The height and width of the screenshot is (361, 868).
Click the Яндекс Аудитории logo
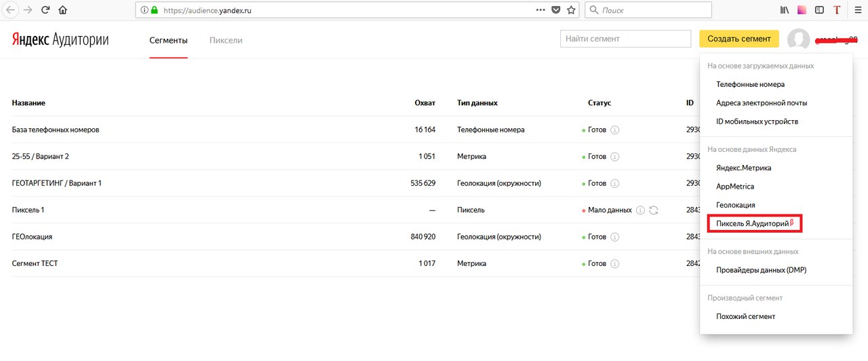pos(60,39)
